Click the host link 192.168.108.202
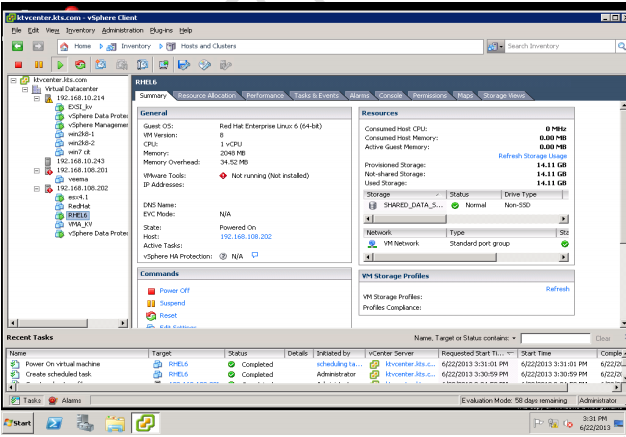 click(246, 236)
